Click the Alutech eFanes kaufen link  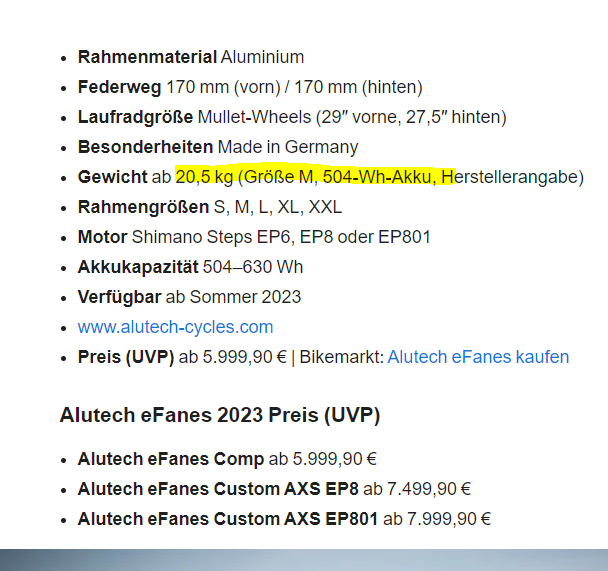tap(478, 357)
